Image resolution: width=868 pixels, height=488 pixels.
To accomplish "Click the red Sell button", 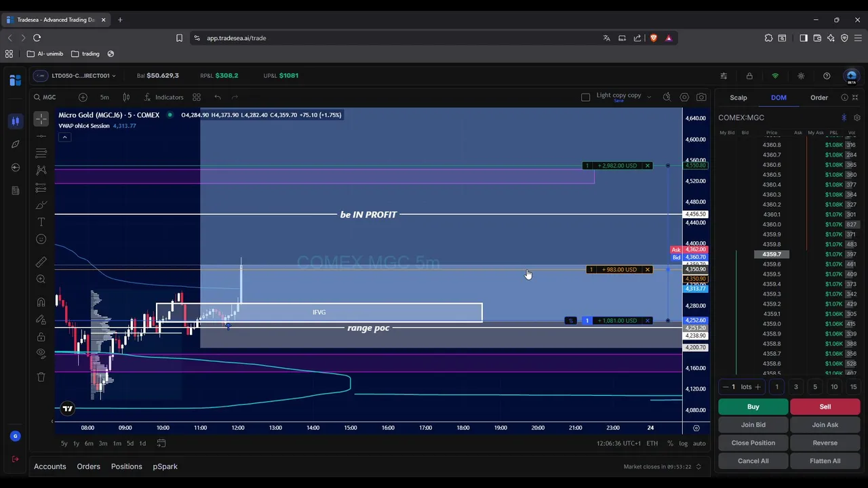I will coord(825,407).
